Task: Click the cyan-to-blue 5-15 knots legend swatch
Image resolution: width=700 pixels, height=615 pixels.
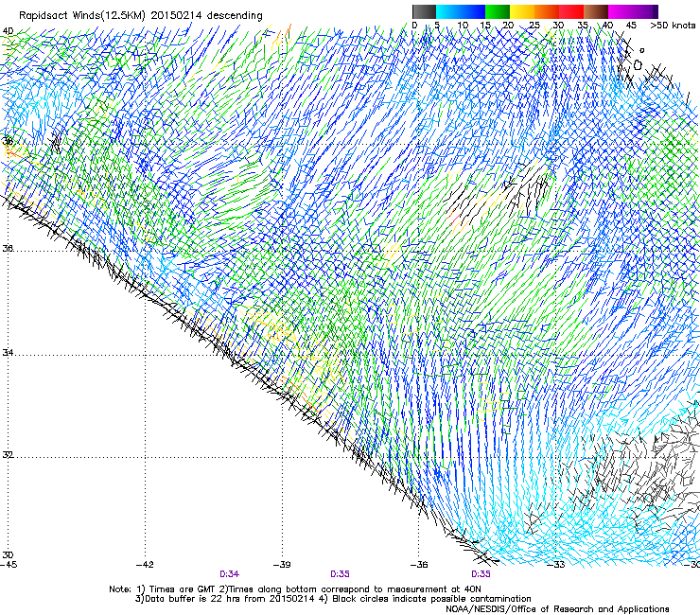Action: coord(461,11)
